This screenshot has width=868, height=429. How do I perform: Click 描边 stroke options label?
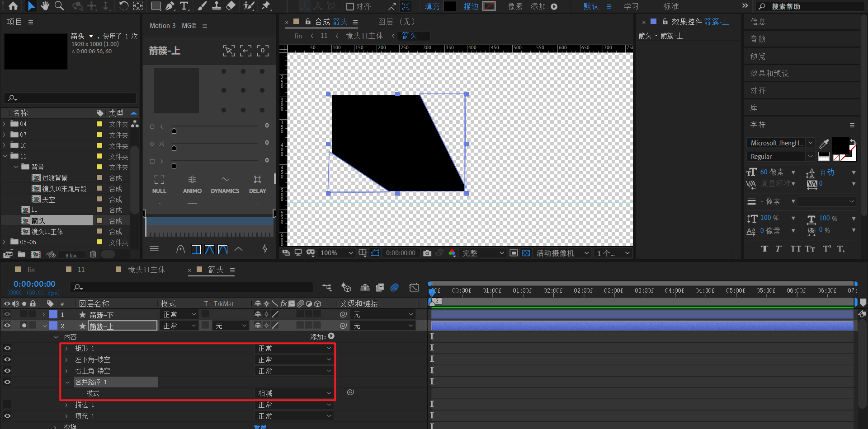tap(472, 6)
